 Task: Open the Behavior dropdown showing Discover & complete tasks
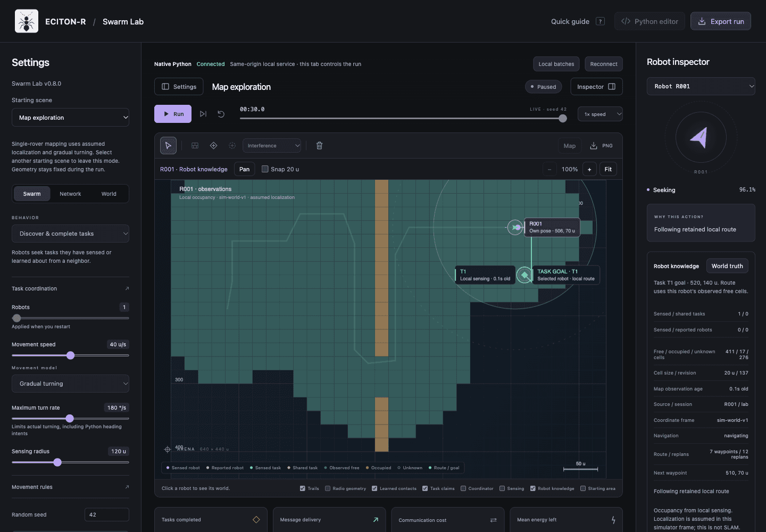[70, 234]
